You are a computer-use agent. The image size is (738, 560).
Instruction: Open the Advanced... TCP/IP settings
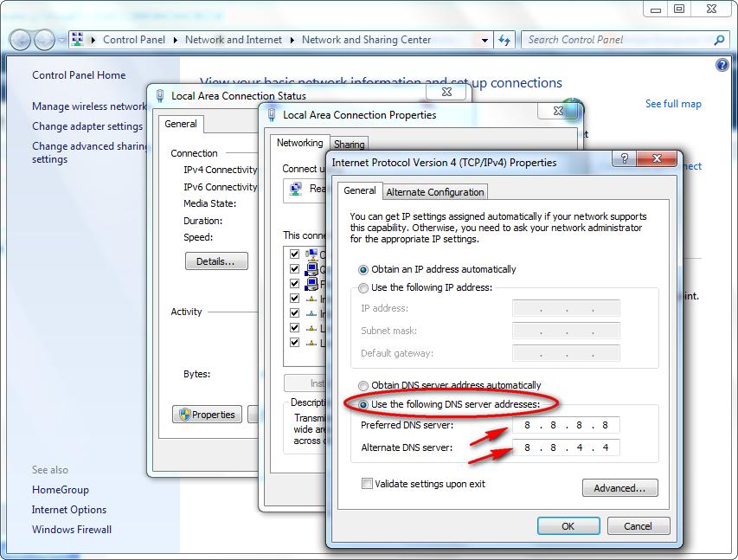click(x=619, y=488)
